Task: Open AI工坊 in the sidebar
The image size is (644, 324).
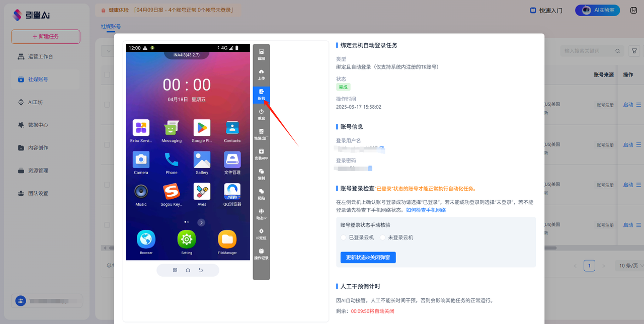Action: point(46,102)
